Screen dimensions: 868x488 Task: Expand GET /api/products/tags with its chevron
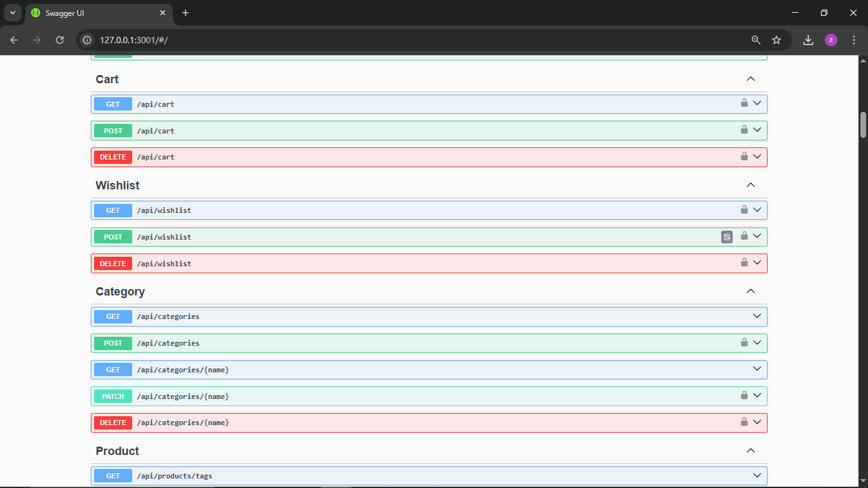757,475
